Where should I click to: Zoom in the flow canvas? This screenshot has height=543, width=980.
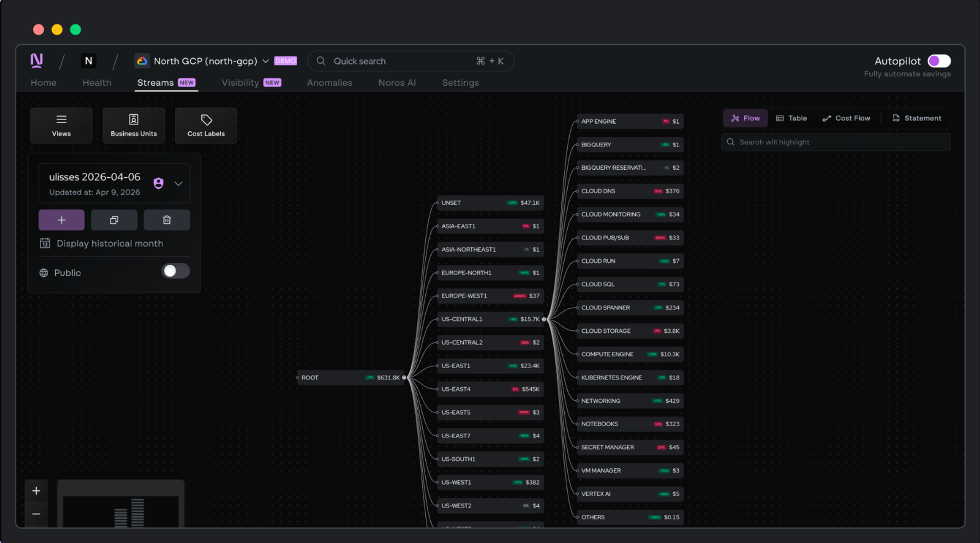tap(36, 491)
